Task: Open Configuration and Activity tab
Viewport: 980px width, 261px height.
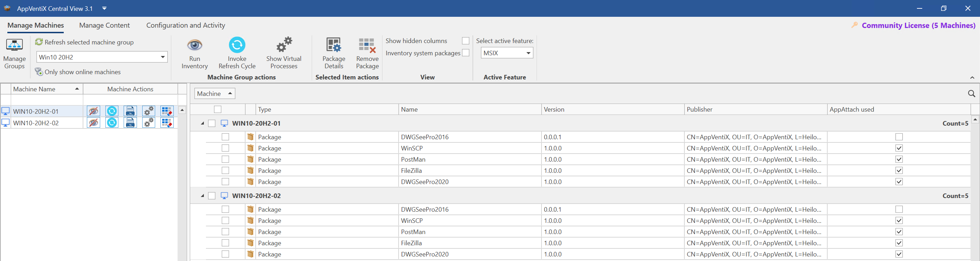Action: [x=186, y=26]
